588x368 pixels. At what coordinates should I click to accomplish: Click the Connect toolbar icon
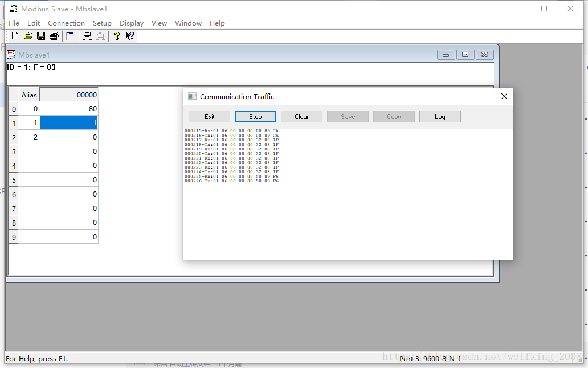pos(87,36)
